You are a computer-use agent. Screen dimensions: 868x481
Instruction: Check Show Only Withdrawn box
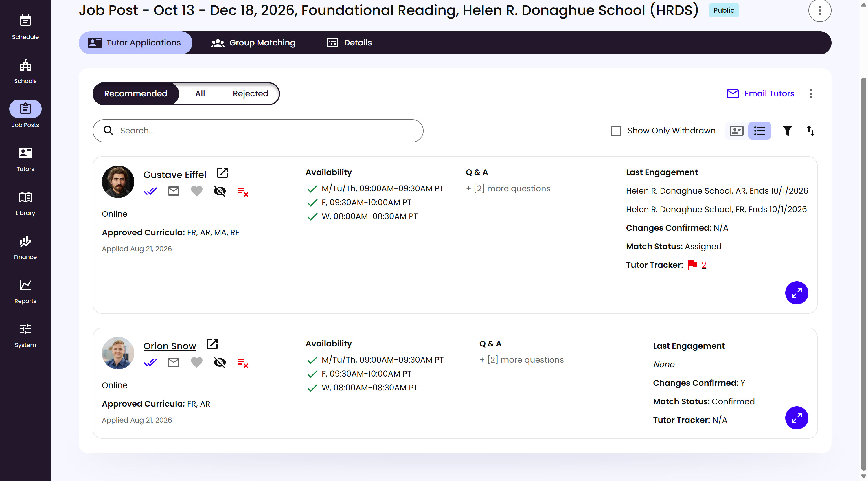616,131
